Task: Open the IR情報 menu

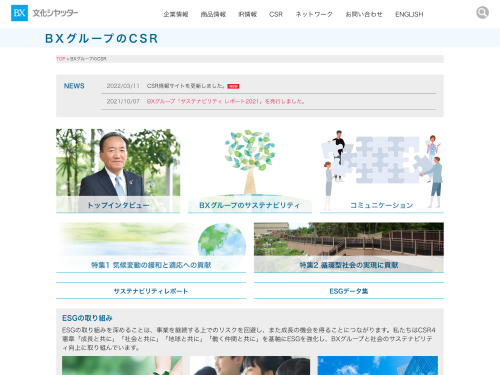Action: pyautogui.click(x=248, y=14)
